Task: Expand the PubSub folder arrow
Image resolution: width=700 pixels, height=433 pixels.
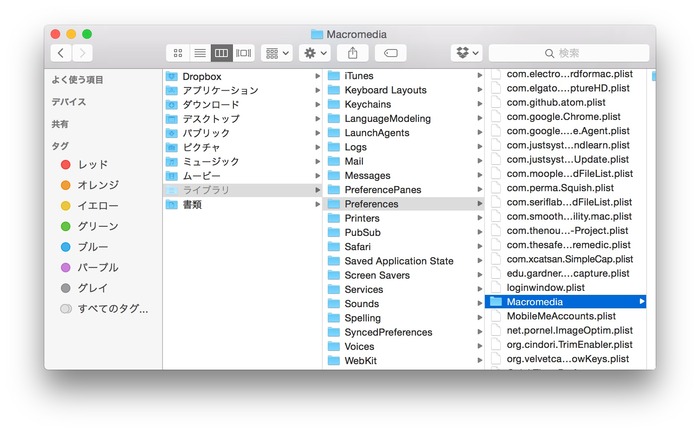Action: (x=480, y=233)
